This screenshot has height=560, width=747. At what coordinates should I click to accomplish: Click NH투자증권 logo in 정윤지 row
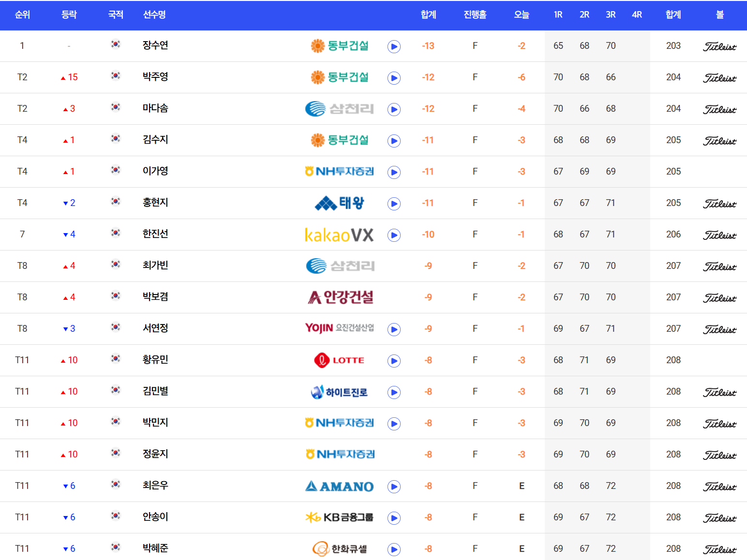341,454
